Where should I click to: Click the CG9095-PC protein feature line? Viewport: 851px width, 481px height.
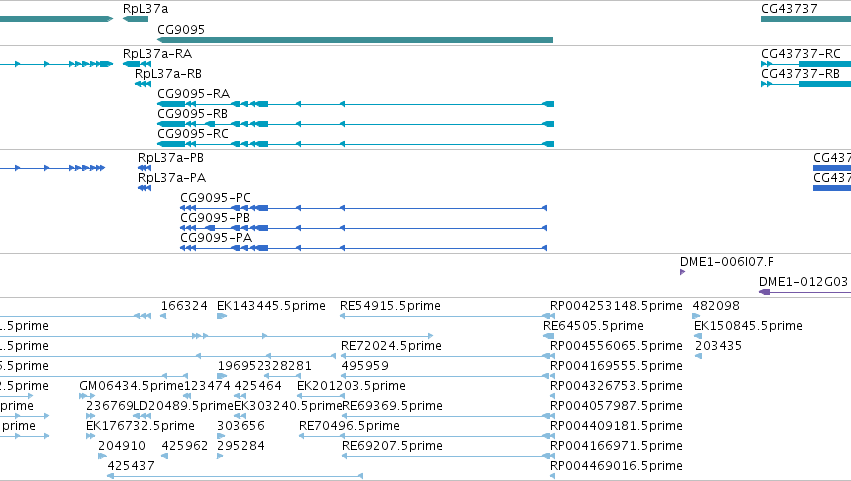(x=364, y=208)
